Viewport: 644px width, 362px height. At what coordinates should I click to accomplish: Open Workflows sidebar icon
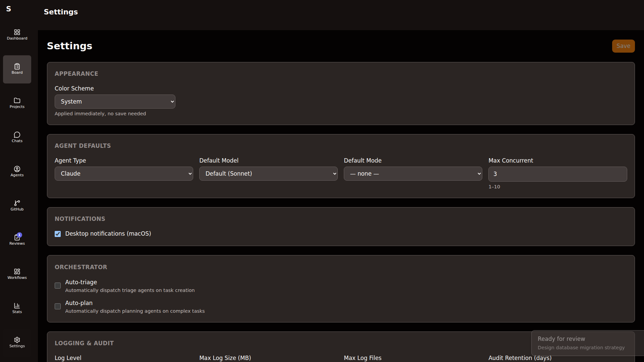click(x=17, y=274)
